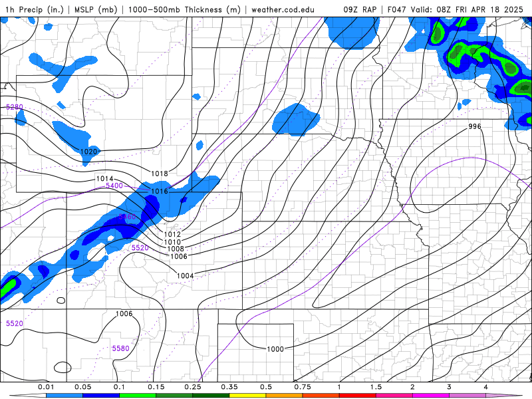Click the 1006 label directly below 1008

point(179,256)
